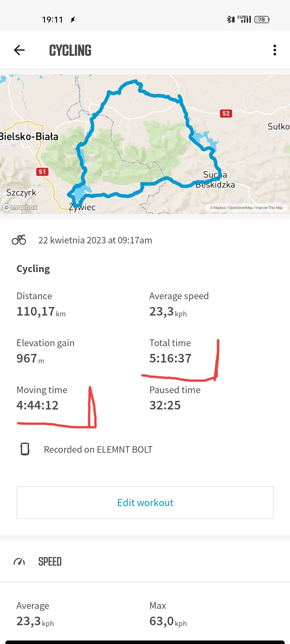
Task: Tap the bicycle workout type icon
Action: [19, 240]
